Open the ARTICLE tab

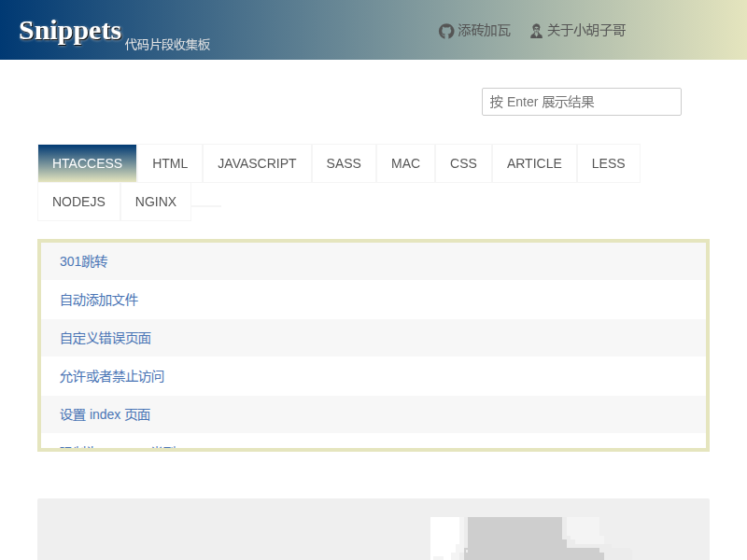[x=534, y=163]
